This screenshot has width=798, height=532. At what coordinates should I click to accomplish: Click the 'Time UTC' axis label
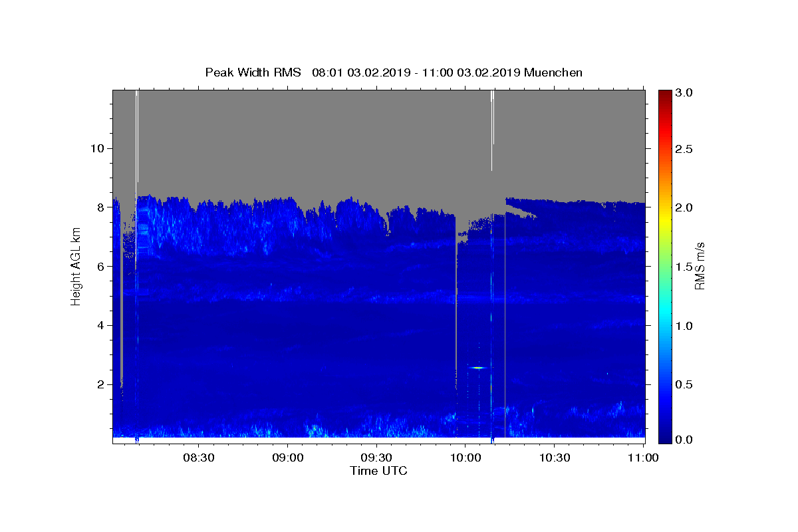[x=378, y=471]
